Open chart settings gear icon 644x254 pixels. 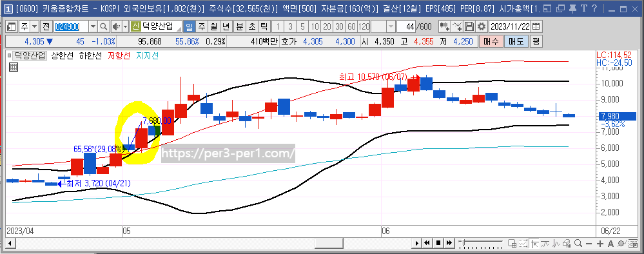[x=482, y=26]
